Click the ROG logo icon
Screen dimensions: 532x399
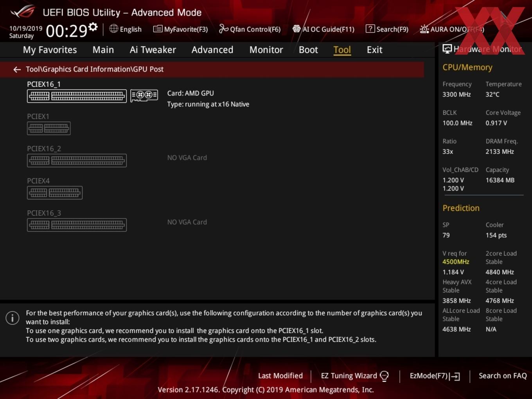(x=23, y=12)
